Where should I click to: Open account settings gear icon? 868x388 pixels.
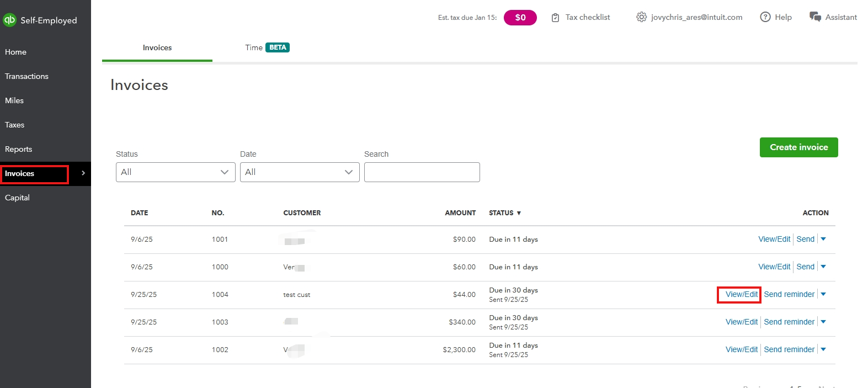(x=641, y=17)
